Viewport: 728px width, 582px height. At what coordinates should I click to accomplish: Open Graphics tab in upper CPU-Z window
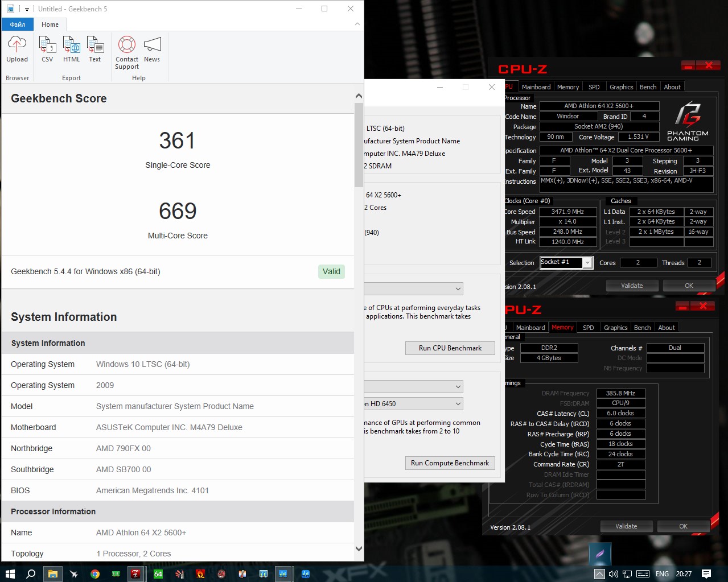[621, 87]
